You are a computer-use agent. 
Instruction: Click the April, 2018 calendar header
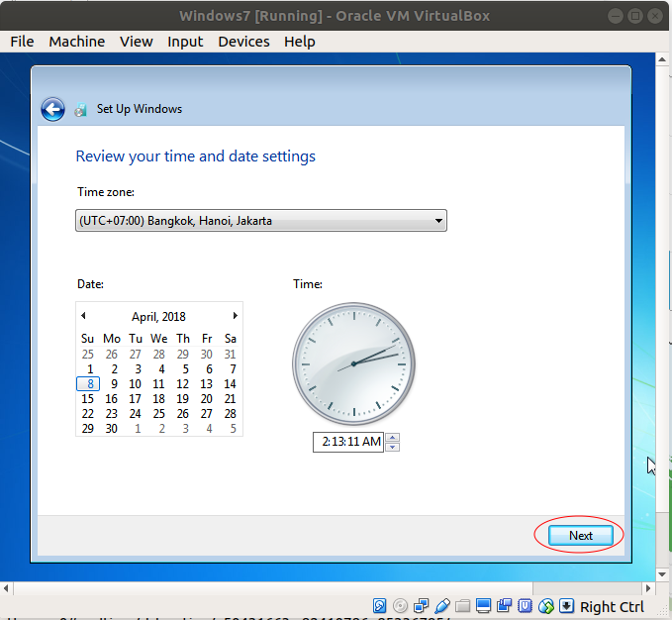(x=158, y=316)
